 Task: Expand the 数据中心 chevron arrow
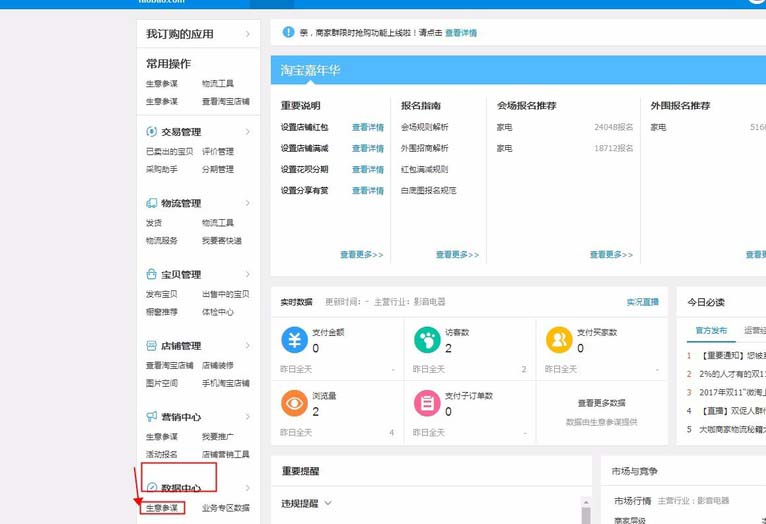point(248,488)
